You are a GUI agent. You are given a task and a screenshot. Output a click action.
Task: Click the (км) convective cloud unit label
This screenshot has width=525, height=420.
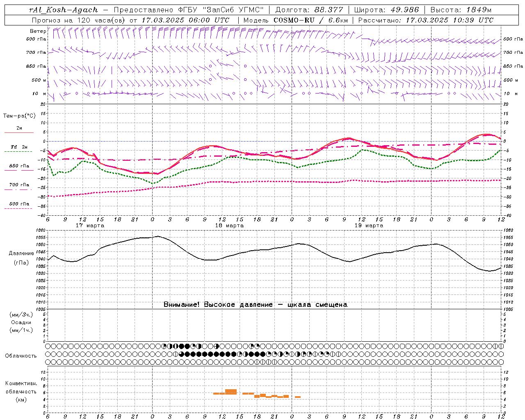point(21,399)
